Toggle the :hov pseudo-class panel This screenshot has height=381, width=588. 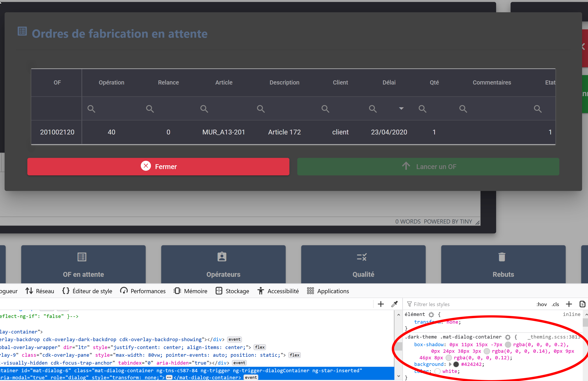(x=541, y=304)
